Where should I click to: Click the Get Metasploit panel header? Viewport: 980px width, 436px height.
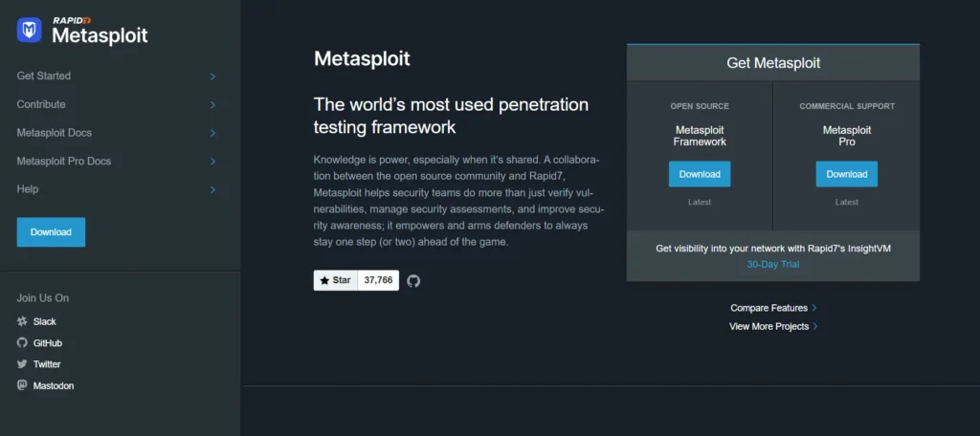tap(773, 63)
